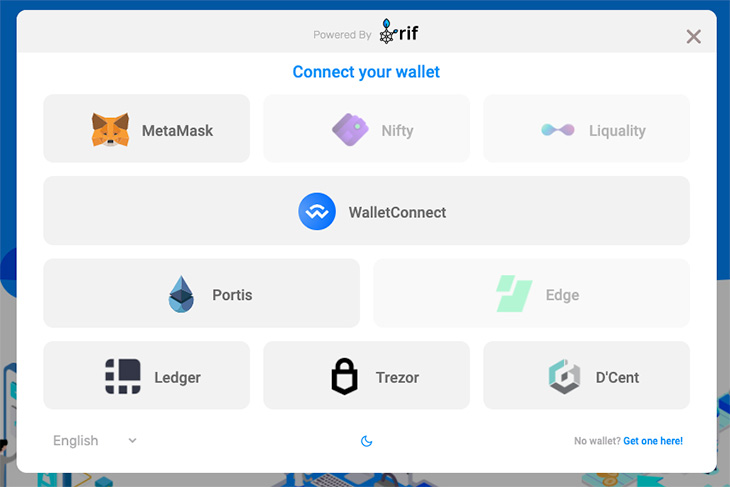Click the green Edge logo

(x=514, y=293)
